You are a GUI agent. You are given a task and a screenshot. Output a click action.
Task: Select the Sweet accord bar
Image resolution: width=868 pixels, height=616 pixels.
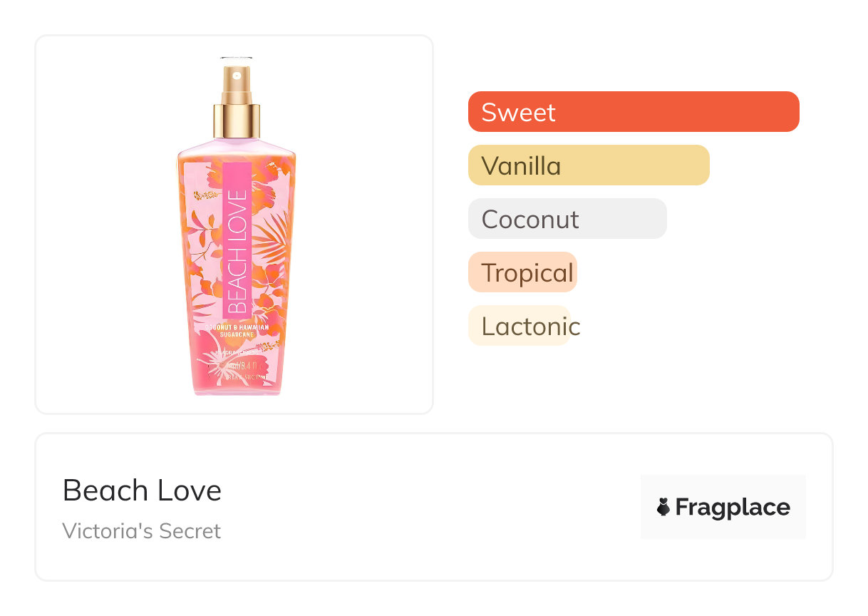633,112
